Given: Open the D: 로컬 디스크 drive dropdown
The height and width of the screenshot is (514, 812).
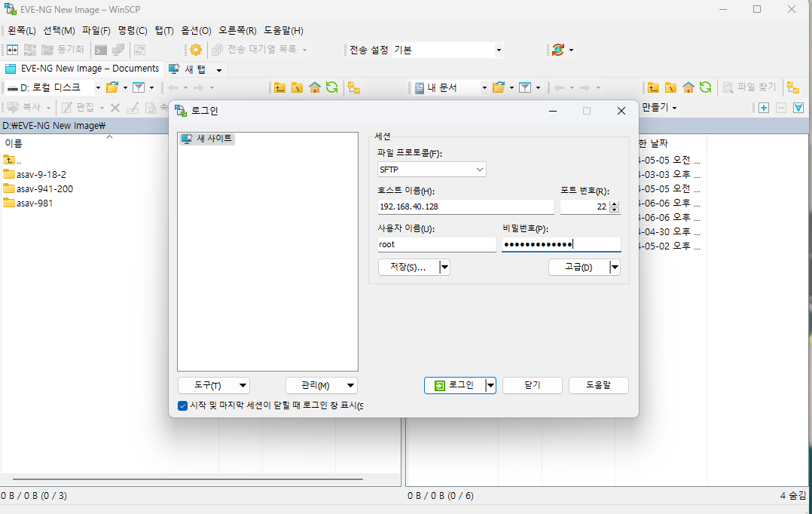Looking at the screenshot, I should coord(98,87).
